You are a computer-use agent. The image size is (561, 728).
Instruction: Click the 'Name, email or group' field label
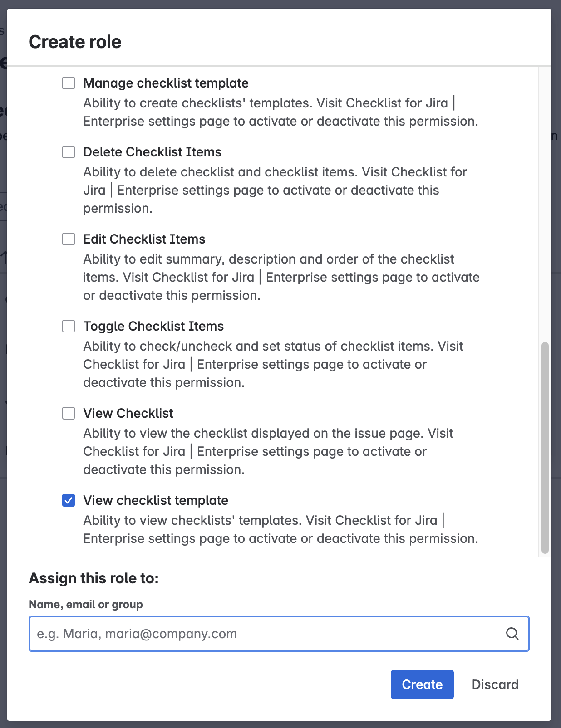86,604
